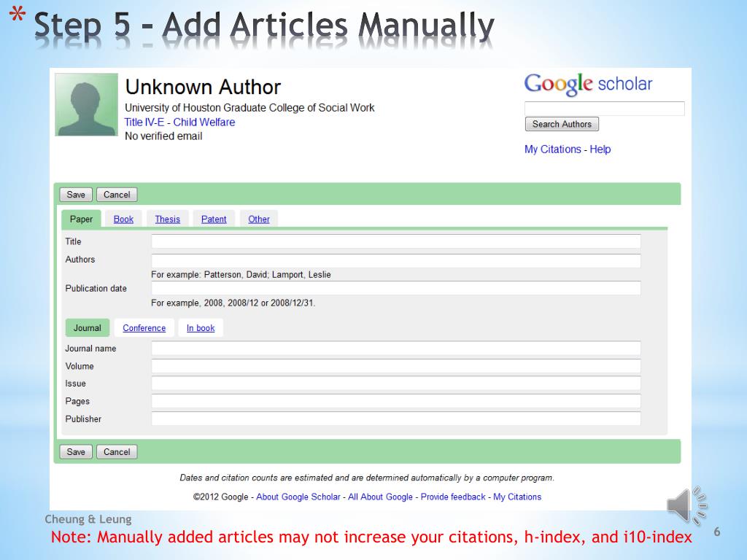
Task: Open the Title IV-E link
Action: [144, 122]
